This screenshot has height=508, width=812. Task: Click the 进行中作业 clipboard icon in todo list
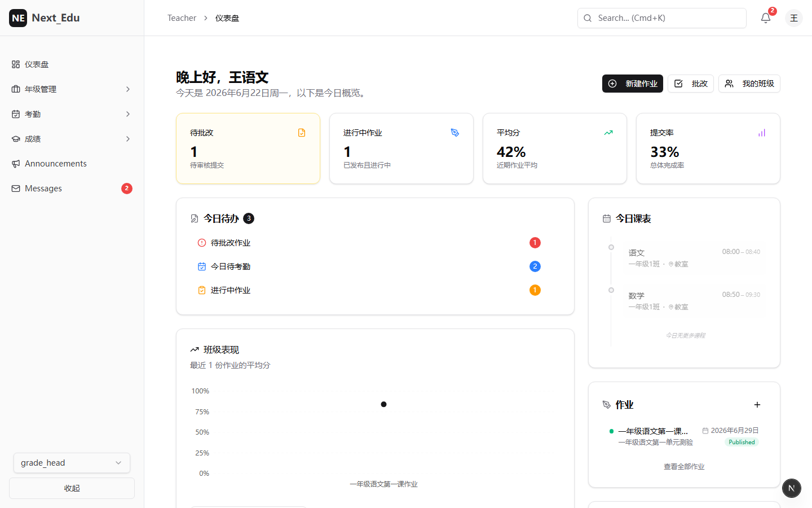click(202, 290)
